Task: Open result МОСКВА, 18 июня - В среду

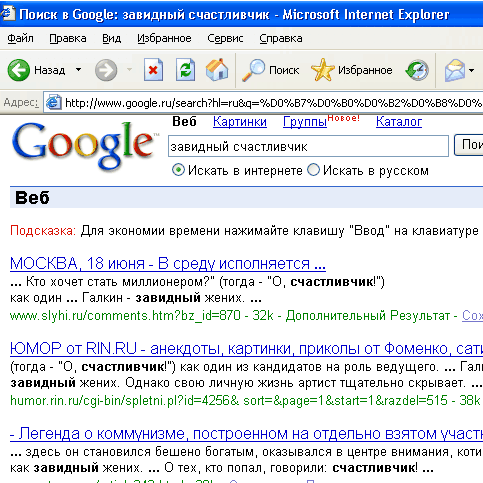Action: (168, 264)
